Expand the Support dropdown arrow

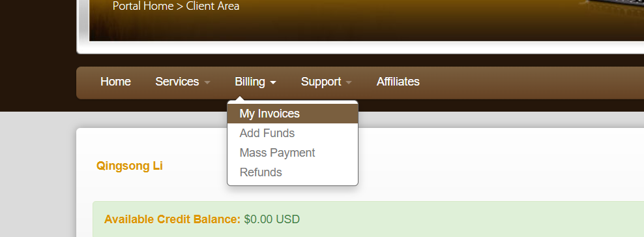tap(349, 83)
